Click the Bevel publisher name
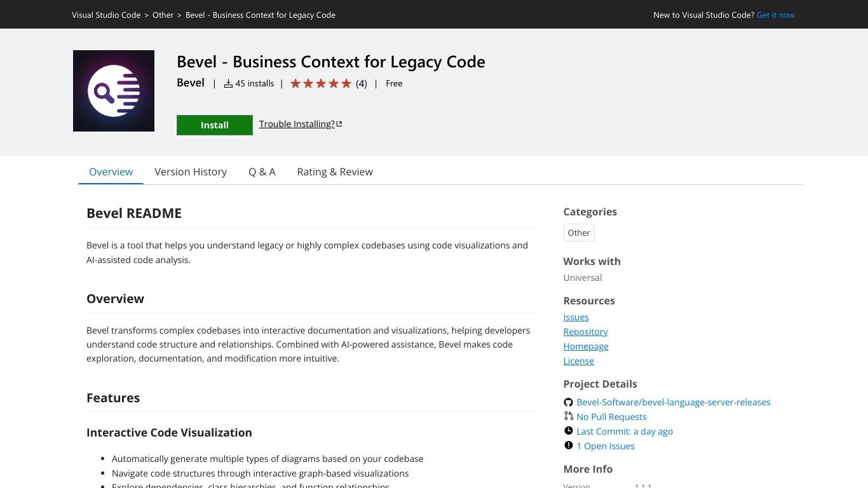The width and height of the screenshot is (868, 488). (191, 83)
